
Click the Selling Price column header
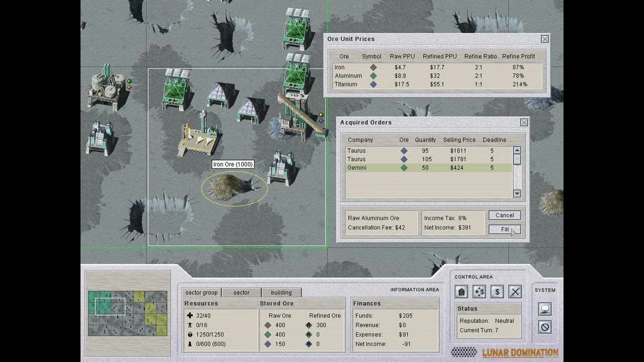click(459, 140)
